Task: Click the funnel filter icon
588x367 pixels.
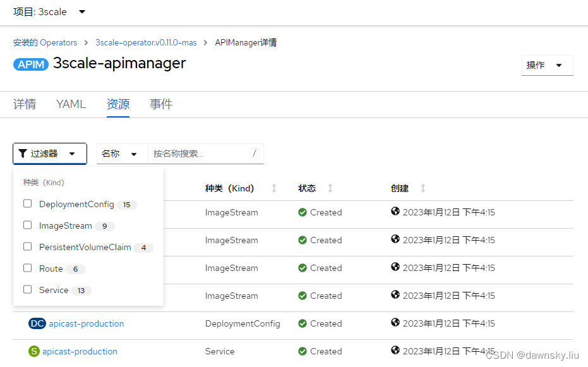Action: 23,153
